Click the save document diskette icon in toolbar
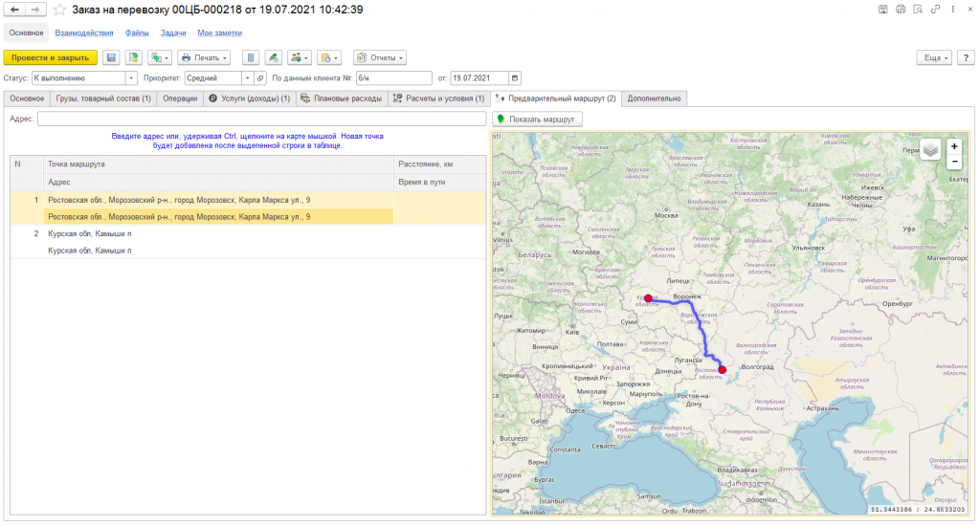980x526 pixels. click(x=111, y=57)
